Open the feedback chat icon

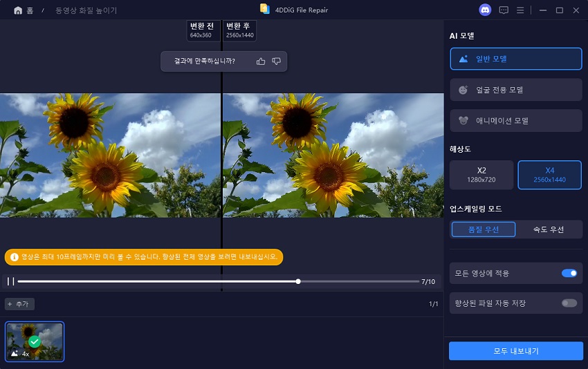[x=504, y=10]
